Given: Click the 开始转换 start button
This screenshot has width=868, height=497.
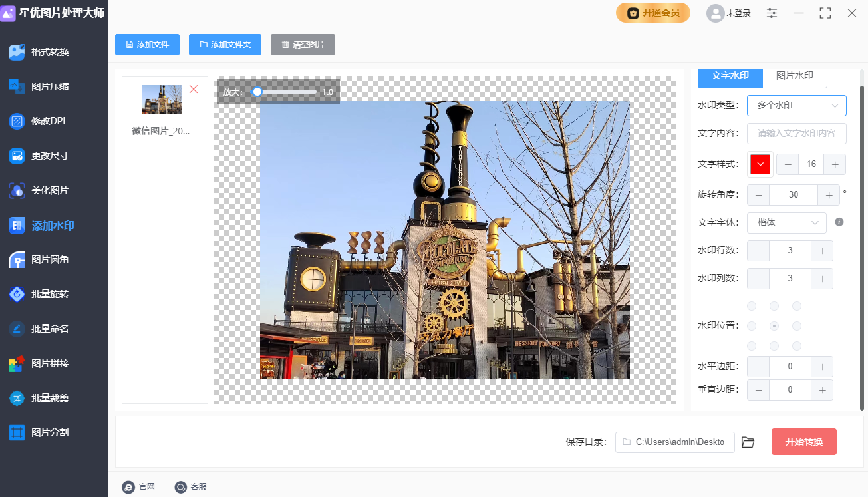Looking at the screenshot, I should 803,442.
